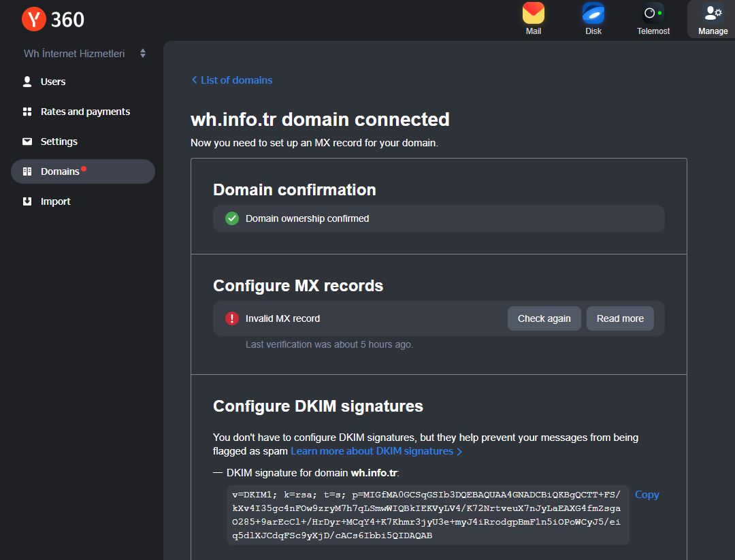Click the Check again button

(x=544, y=318)
